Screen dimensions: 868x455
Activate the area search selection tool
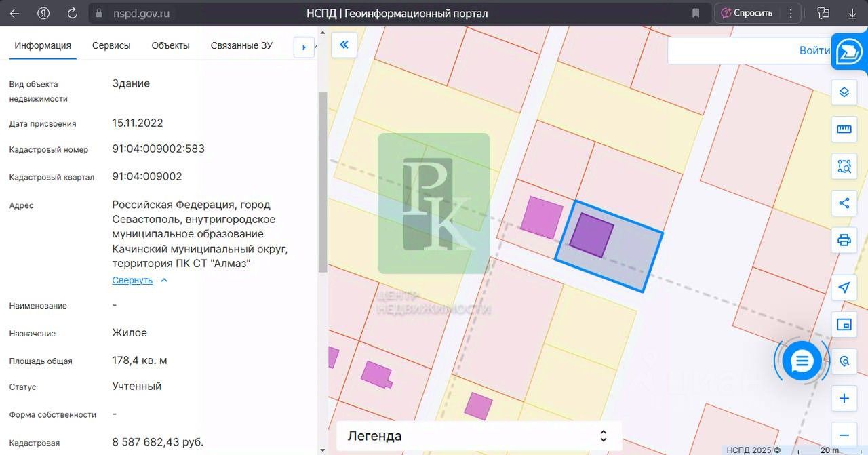[844, 166]
